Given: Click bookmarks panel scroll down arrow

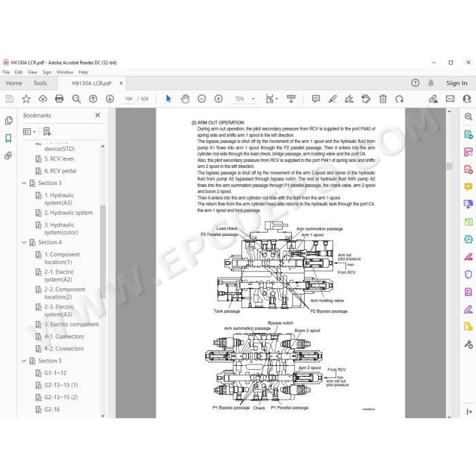Looking at the screenshot, I should 103,415.
